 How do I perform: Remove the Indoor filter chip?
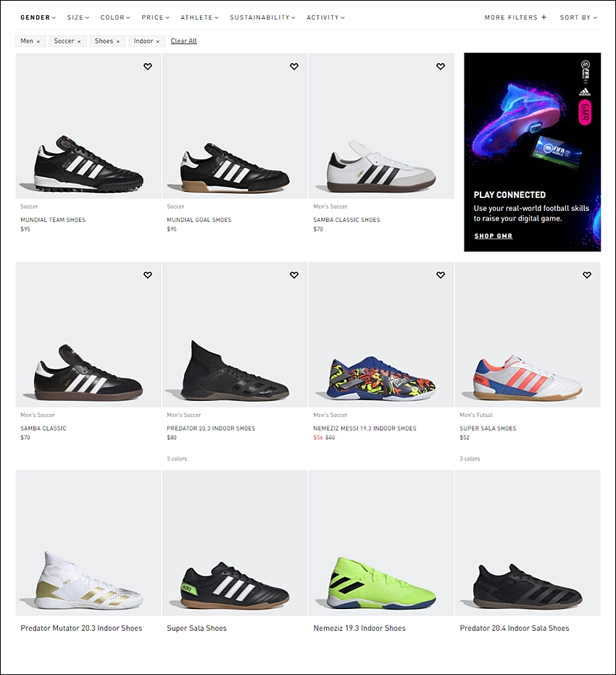click(x=158, y=41)
